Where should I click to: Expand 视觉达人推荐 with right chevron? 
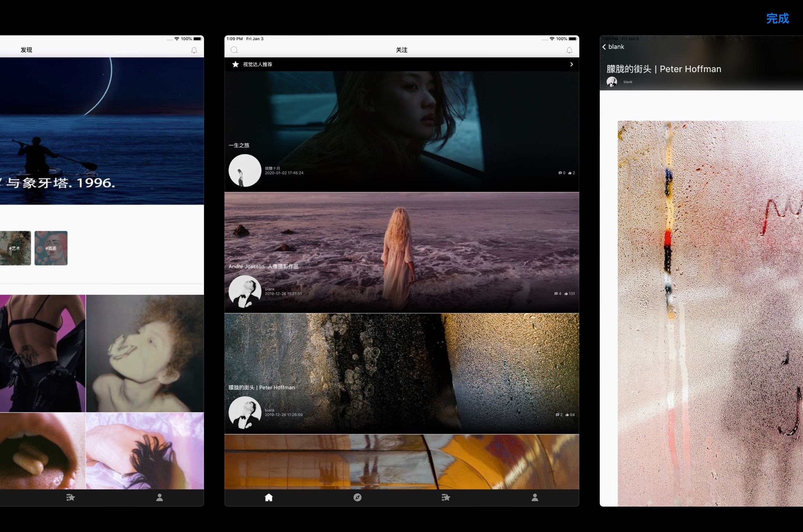(571, 64)
